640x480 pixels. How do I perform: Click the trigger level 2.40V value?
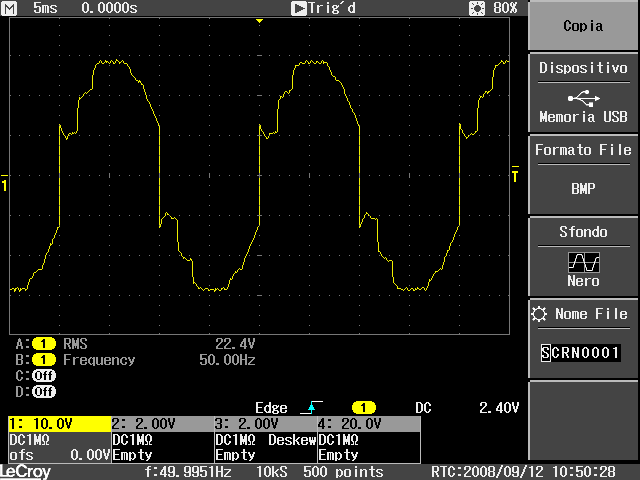pyautogui.click(x=499, y=407)
